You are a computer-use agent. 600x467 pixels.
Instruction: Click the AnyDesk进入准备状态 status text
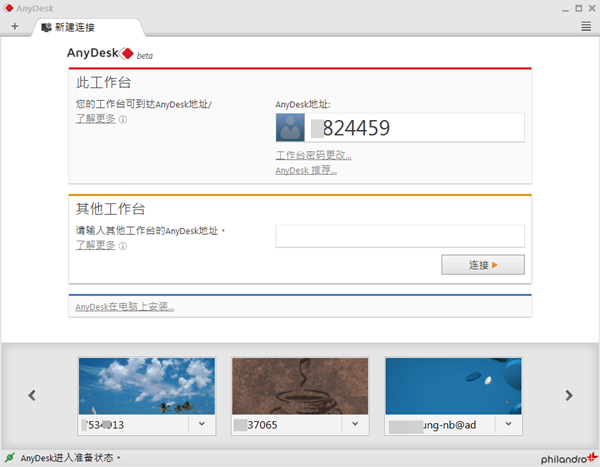[x=70, y=458]
